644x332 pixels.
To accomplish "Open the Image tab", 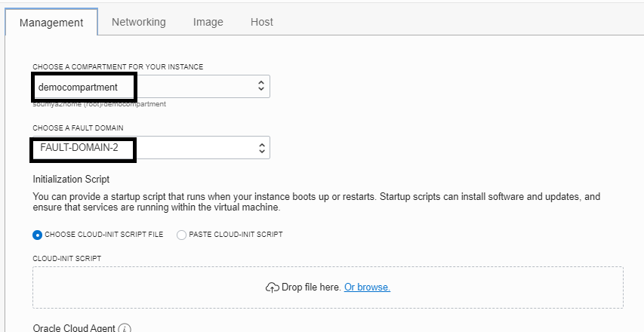I will click(x=208, y=22).
